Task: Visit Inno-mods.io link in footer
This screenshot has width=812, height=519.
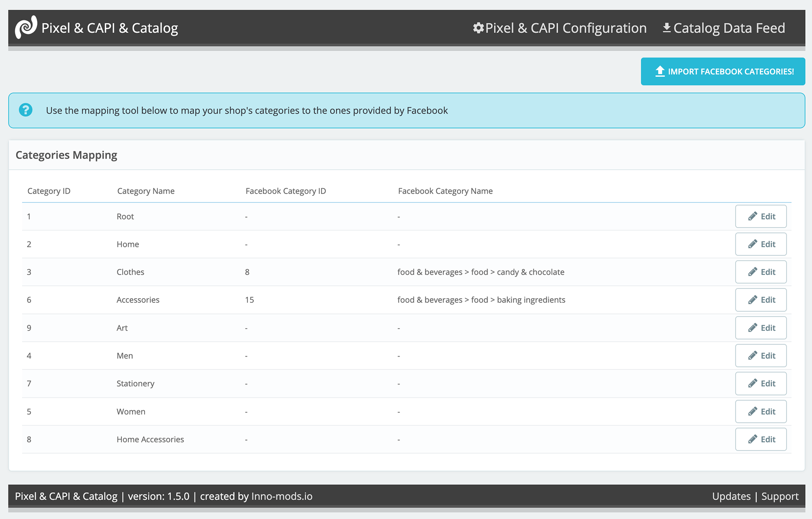Action: (282, 496)
